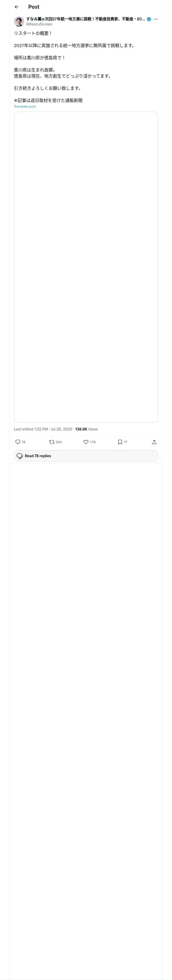
Task: Click the 1.7K likes count
Action: (x=93, y=442)
